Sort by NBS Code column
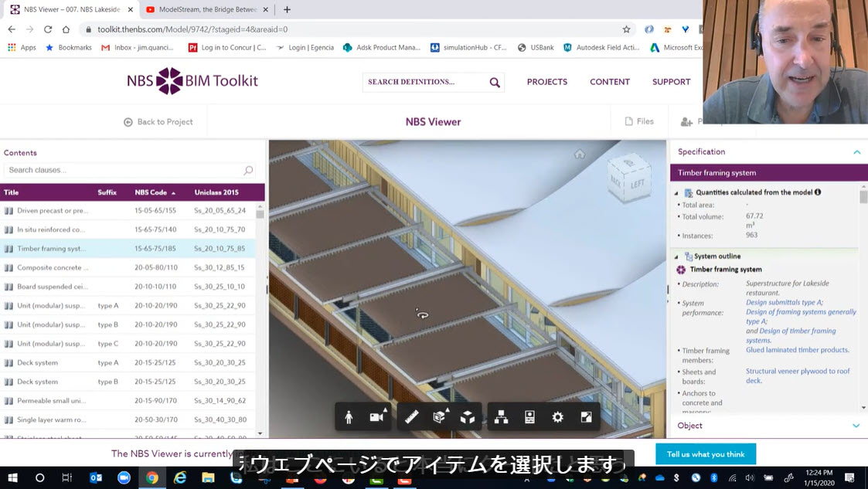The width and height of the screenshot is (868, 489). 155,192
